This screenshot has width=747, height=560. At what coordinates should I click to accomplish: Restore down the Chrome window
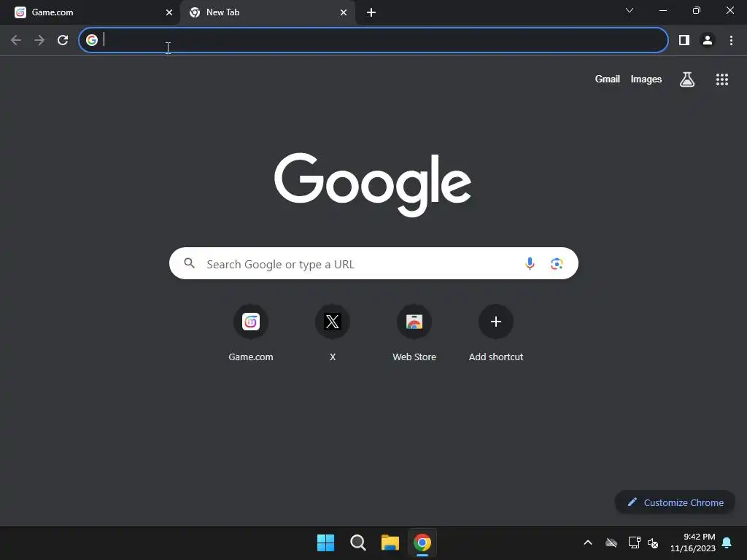coord(696,10)
